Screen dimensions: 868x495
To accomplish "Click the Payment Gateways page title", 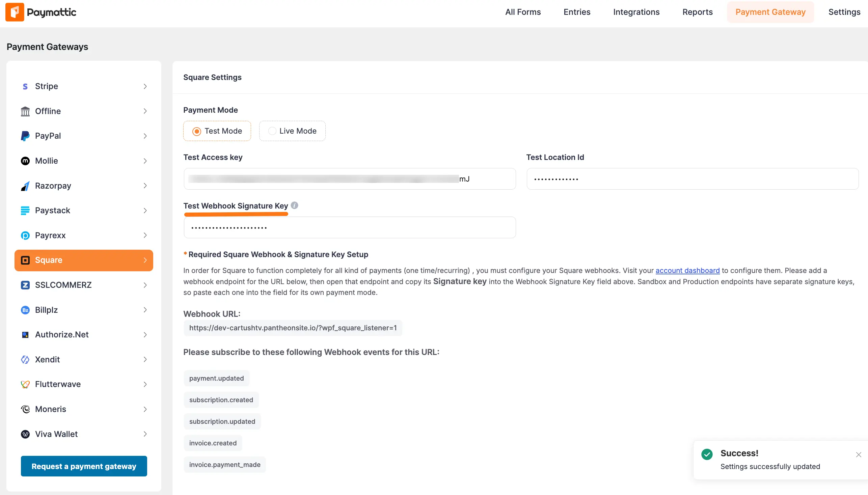I will [47, 47].
